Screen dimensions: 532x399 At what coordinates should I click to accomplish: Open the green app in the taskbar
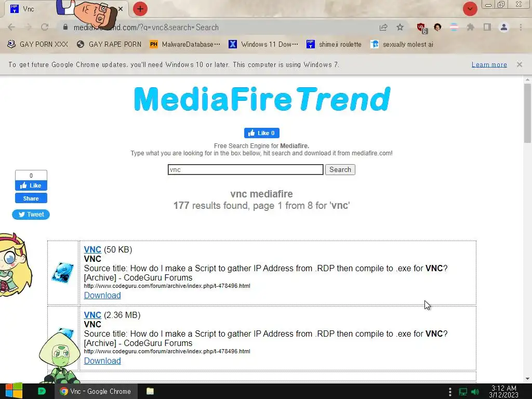(x=42, y=391)
